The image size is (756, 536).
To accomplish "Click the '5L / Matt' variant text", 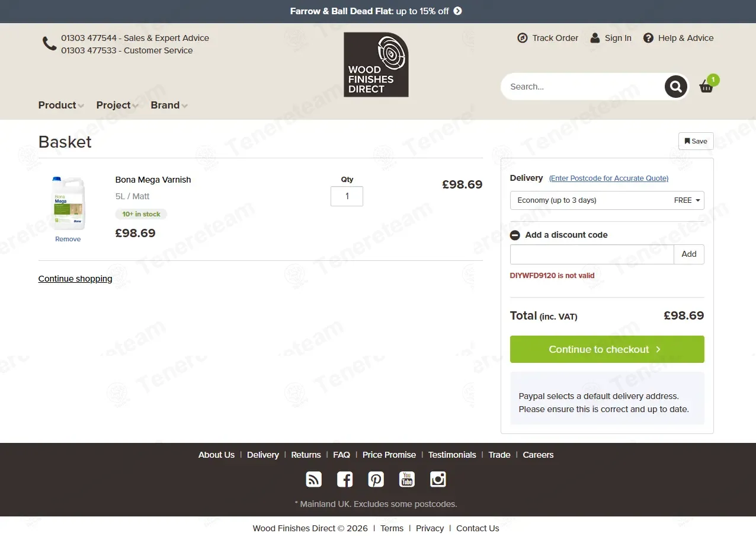I will 133,196.
